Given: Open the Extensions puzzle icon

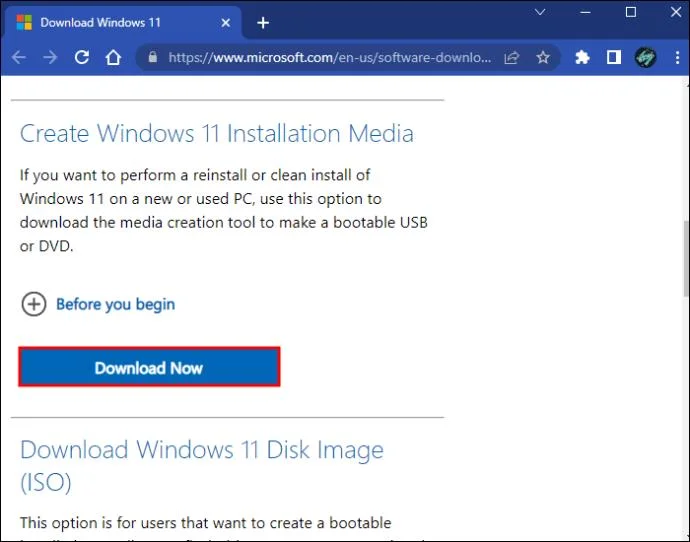Looking at the screenshot, I should pos(582,57).
